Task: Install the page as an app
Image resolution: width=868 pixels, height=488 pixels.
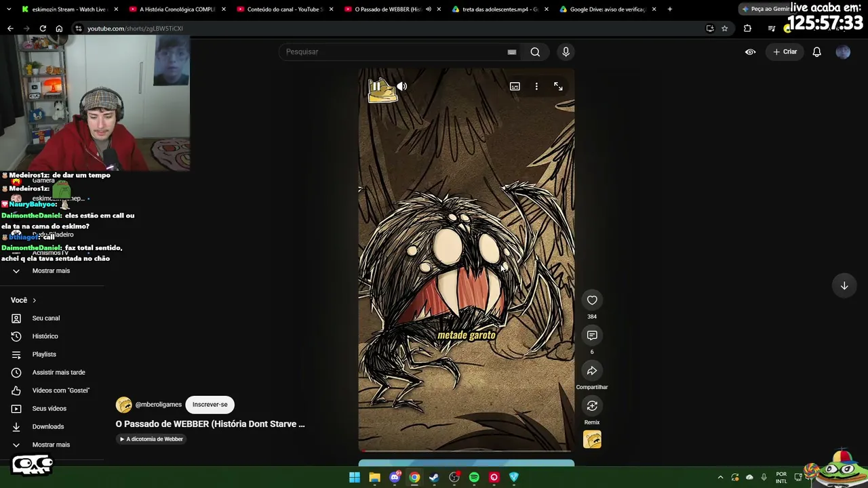Action: click(710, 28)
